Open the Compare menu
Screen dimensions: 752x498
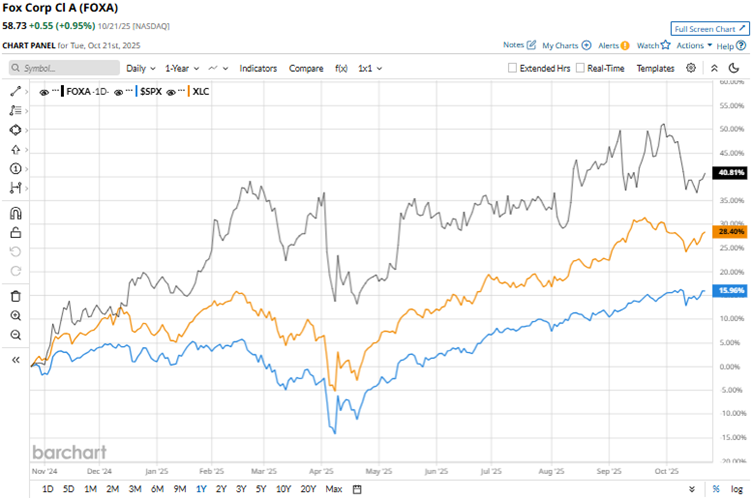click(x=306, y=68)
